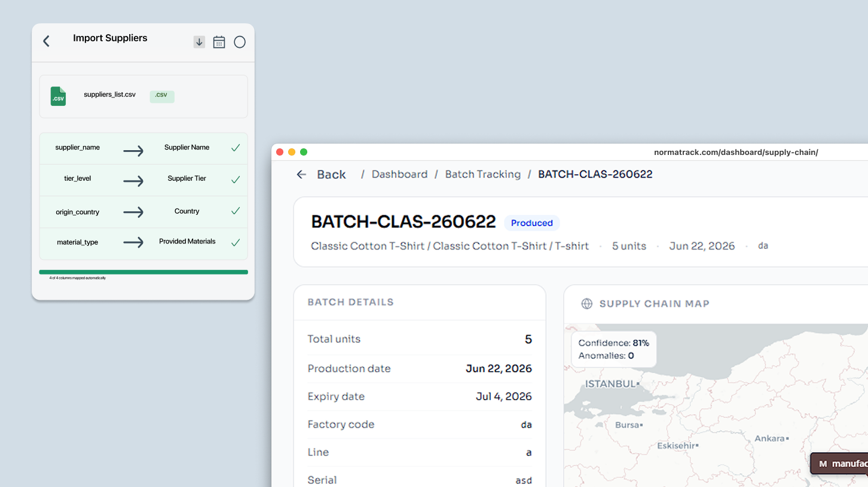Viewport: 868px width, 487px height.
Task: Click the checkmark on the supplier_name row
Action: 236,148
